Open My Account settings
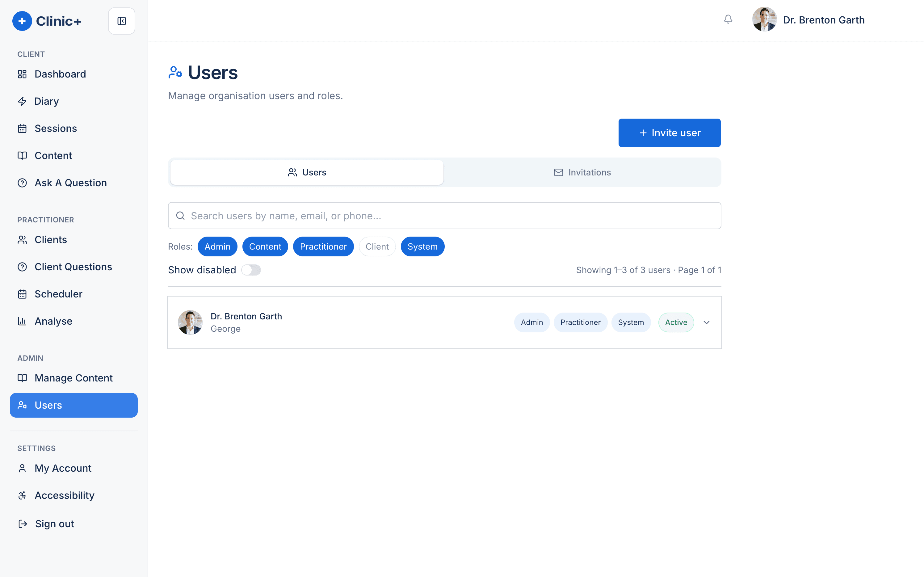Viewport: 924px width, 577px height. [73, 468]
